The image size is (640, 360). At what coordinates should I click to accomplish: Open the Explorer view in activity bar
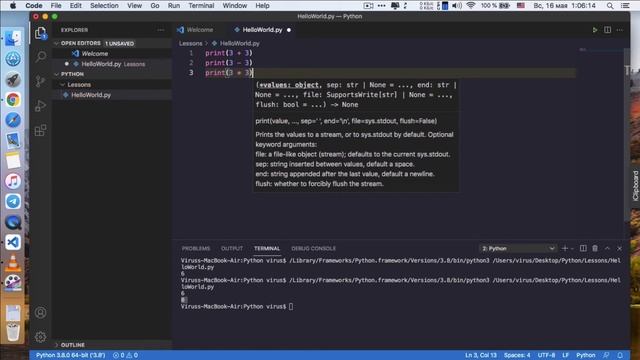(40, 33)
